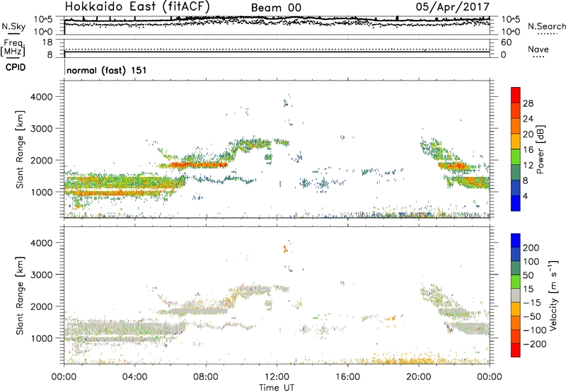This screenshot has height=392, width=566.
Task: Click the red bottom of the velocity colorbar
Action: tap(516, 350)
